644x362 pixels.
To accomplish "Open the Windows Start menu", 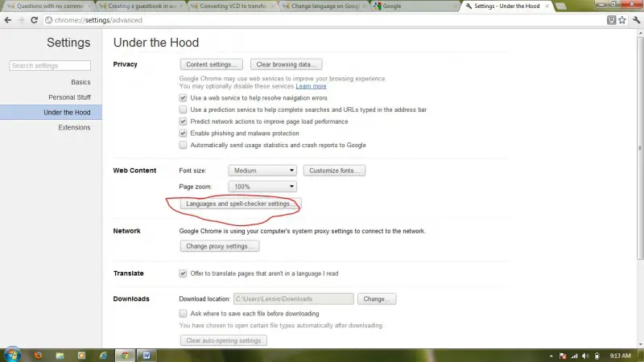I will 12,355.
